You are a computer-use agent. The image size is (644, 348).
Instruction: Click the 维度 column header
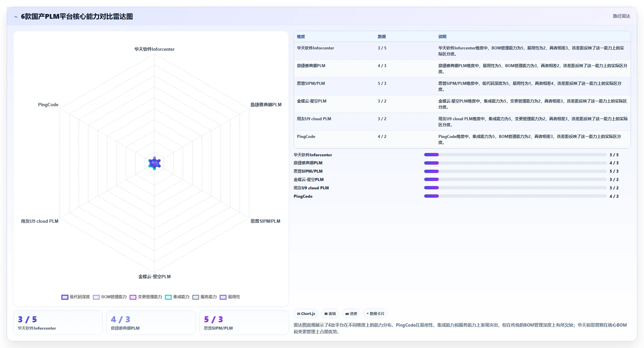(x=301, y=37)
